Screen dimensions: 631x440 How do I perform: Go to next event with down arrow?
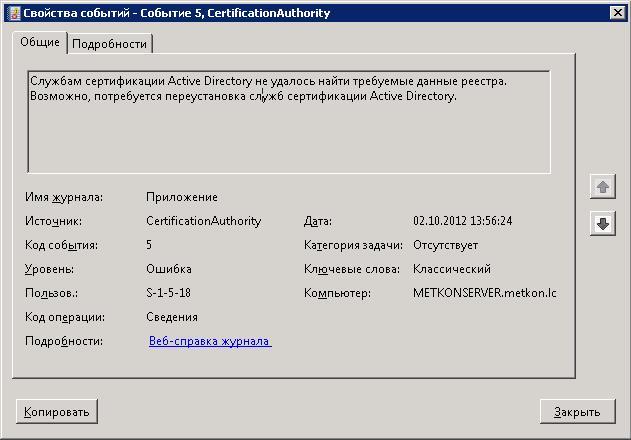pos(603,224)
